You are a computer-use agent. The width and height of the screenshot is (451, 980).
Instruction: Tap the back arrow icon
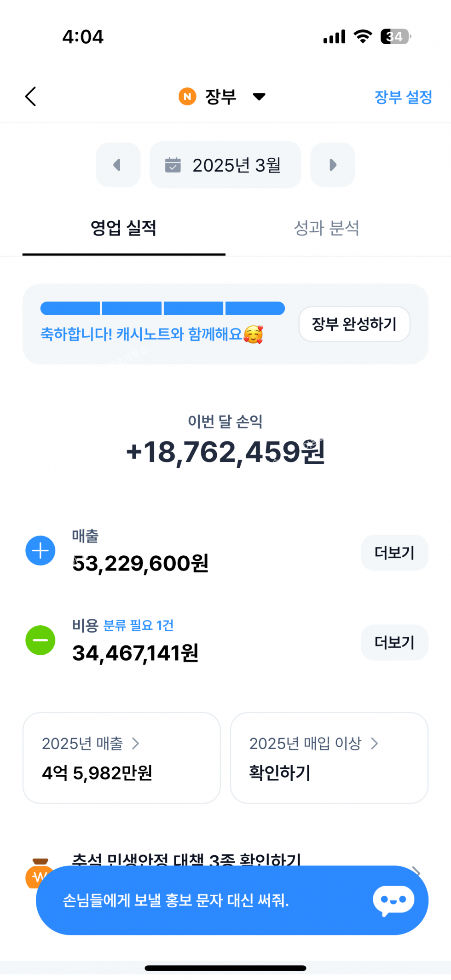pyautogui.click(x=31, y=97)
